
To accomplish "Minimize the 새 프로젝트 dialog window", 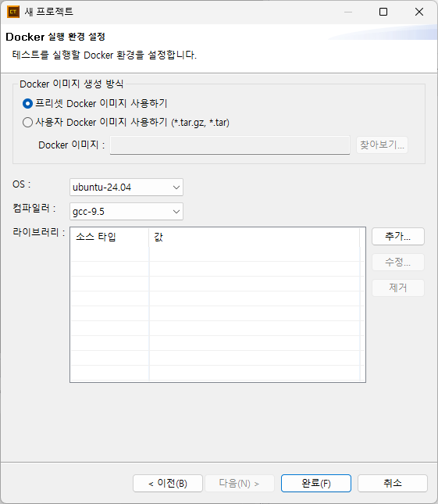I will click(347, 12).
